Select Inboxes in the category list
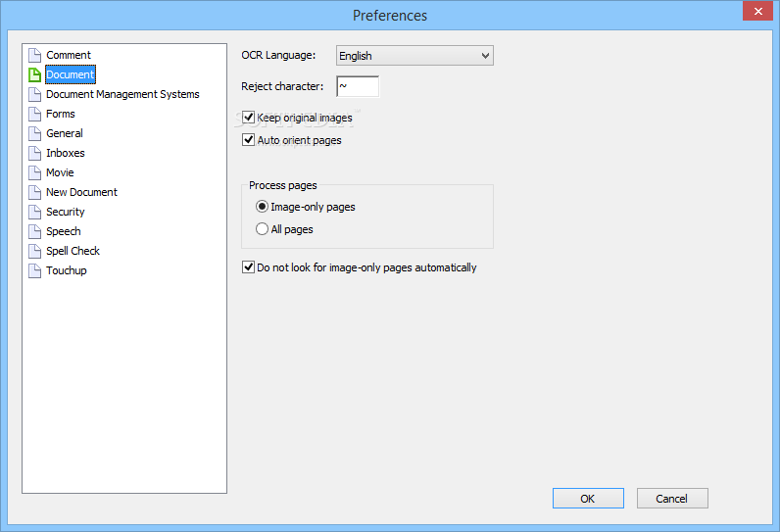The image size is (780, 532). [x=66, y=153]
